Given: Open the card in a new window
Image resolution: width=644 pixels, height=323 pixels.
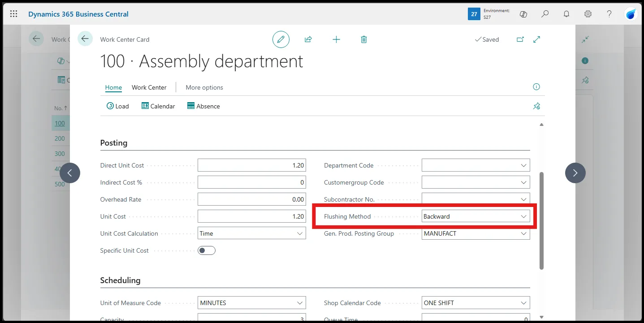Looking at the screenshot, I should [520, 39].
